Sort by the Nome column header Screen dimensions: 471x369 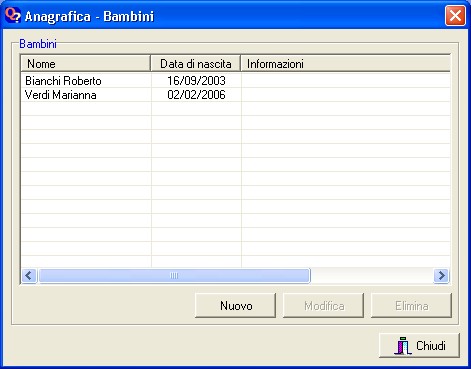85,63
